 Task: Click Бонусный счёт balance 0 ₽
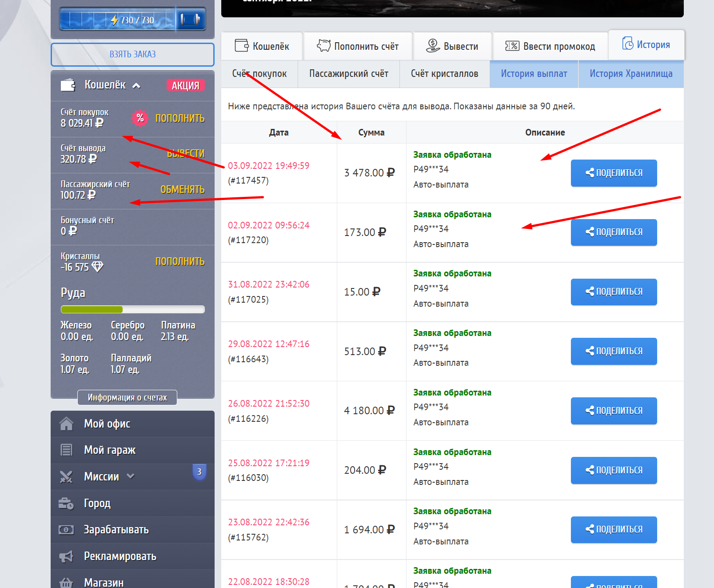pos(69,231)
